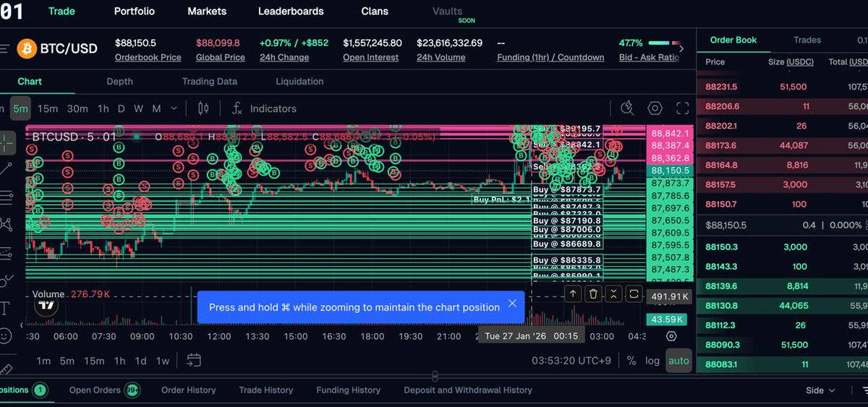Click the TradingView logo
The width and height of the screenshot is (868, 407).
click(47, 306)
